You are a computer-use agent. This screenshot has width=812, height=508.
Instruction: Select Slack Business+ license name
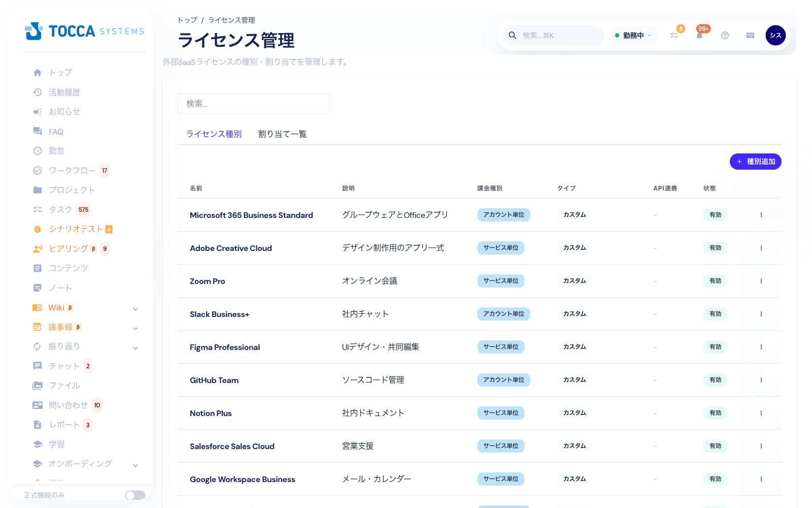(219, 314)
